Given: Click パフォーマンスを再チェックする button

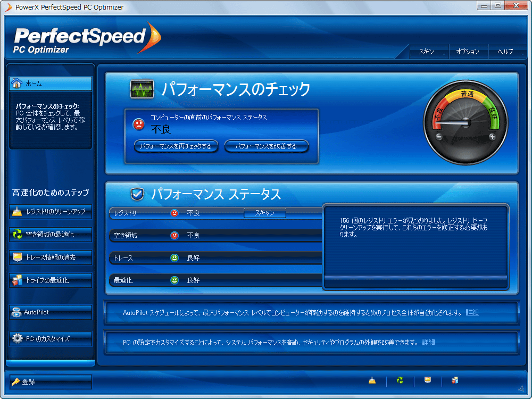Looking at the screenshot, I should [x=176, y=146].
